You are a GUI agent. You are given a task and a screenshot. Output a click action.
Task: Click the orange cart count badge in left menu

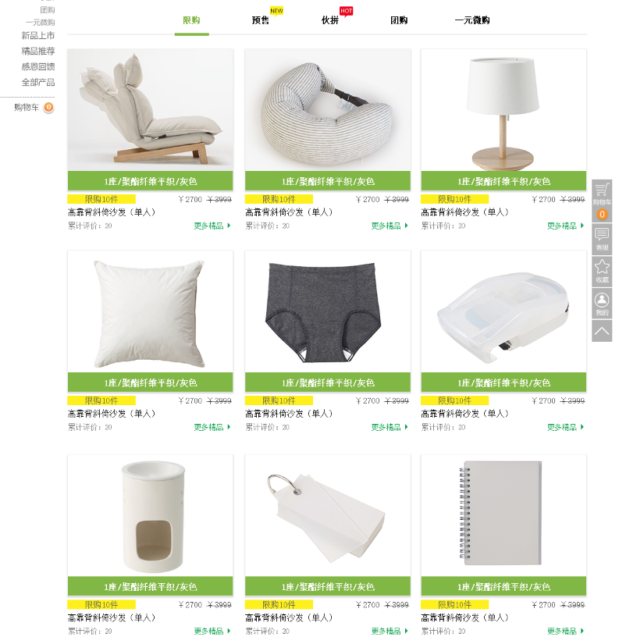(48, 107)
